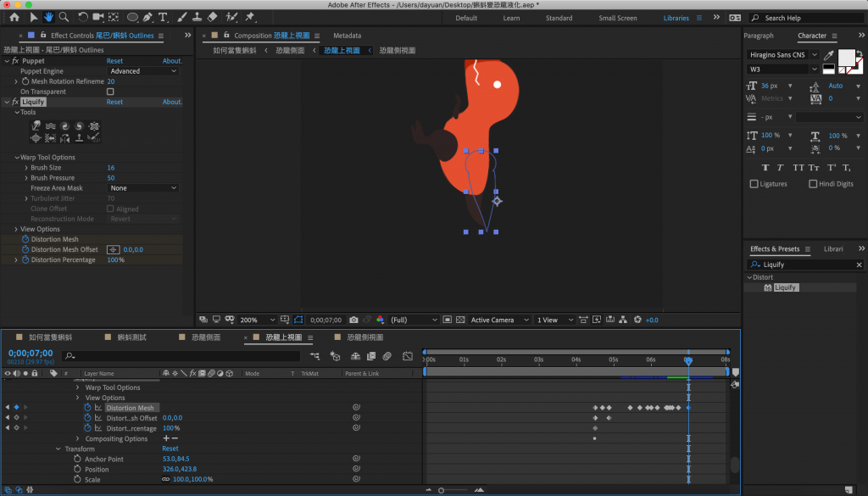Open the Graph Editor icon in timeline
The height and width of the screenshot is (496, 868).
coord(408,356)
